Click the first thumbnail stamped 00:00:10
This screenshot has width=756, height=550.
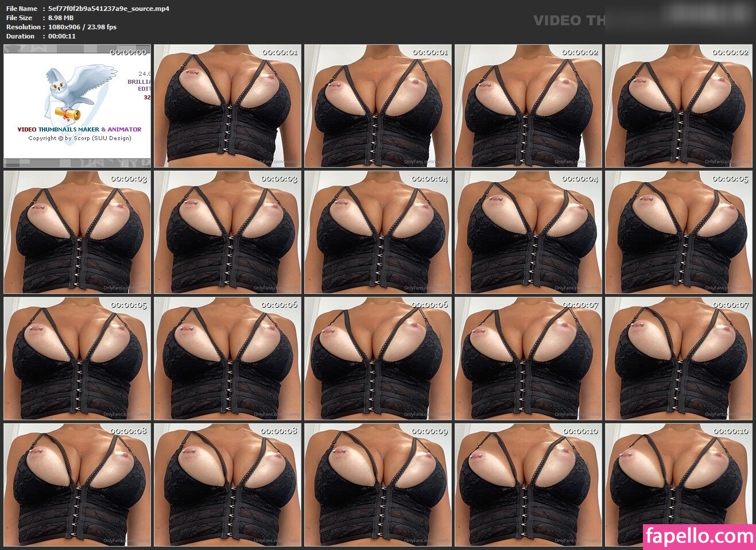click(528, 485)
